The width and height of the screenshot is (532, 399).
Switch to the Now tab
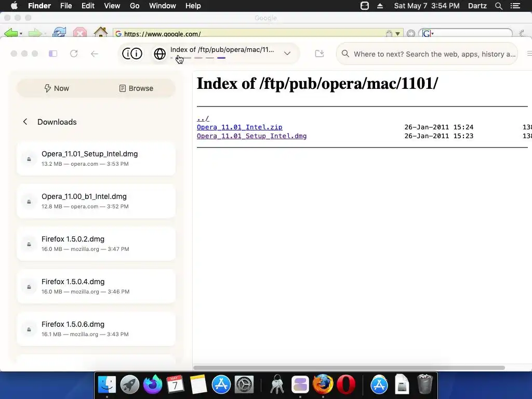point(57,88)
